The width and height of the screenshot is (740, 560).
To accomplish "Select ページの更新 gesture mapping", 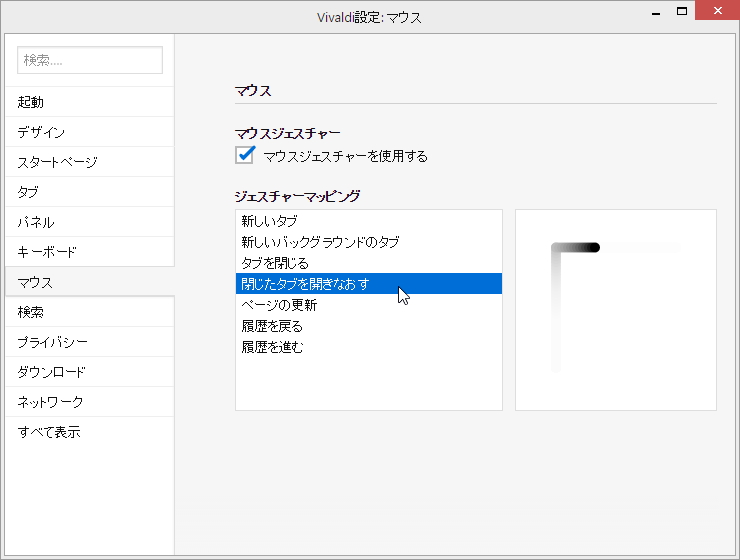I will (369, 305).
